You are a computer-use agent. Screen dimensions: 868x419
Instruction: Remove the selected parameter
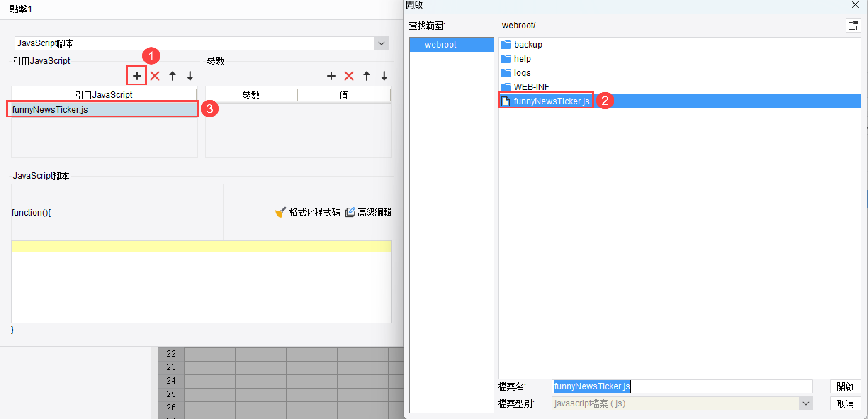pos(349,76)
